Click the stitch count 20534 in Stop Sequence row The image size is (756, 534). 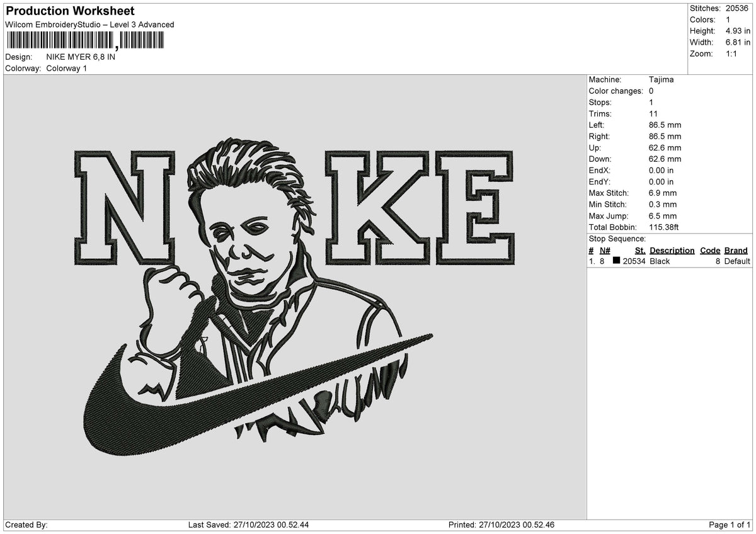click(x=634, y=261)
